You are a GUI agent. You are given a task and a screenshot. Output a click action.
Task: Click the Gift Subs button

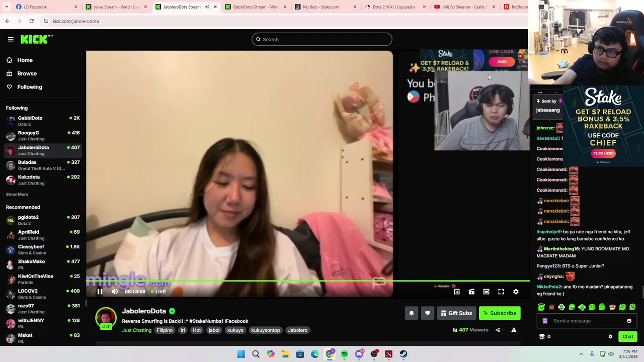(x=456, y=313)
